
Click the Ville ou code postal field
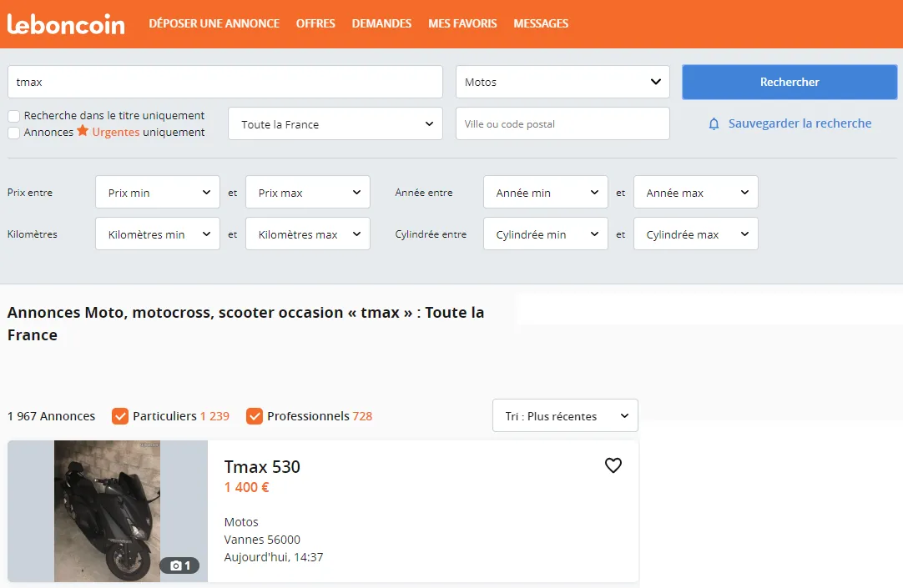[562, 123]
